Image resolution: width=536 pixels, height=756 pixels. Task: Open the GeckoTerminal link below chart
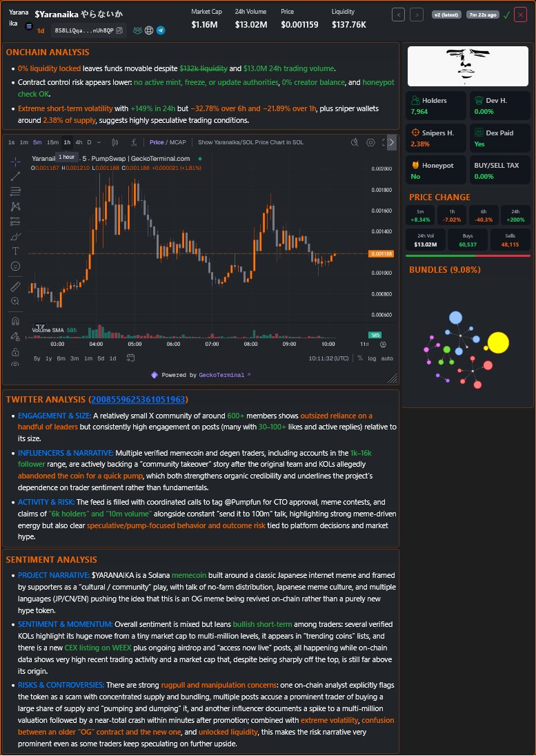coord(225,375)
